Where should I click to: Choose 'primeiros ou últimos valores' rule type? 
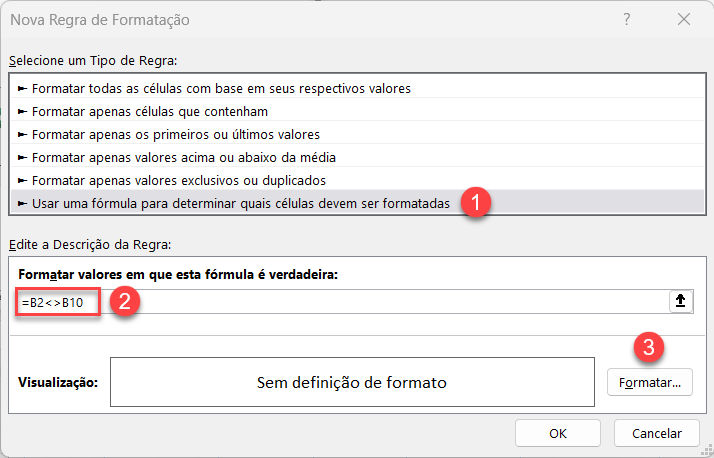[x=357, y=134]
